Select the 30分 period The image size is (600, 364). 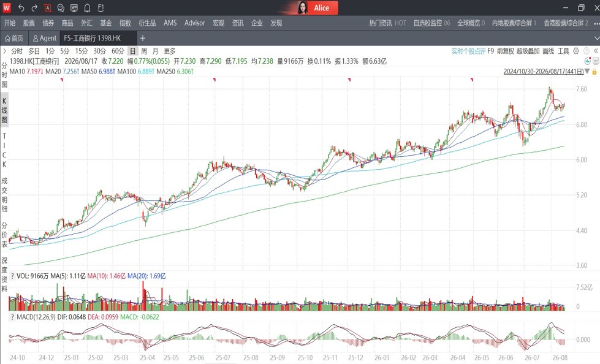(x=99, y=51)
